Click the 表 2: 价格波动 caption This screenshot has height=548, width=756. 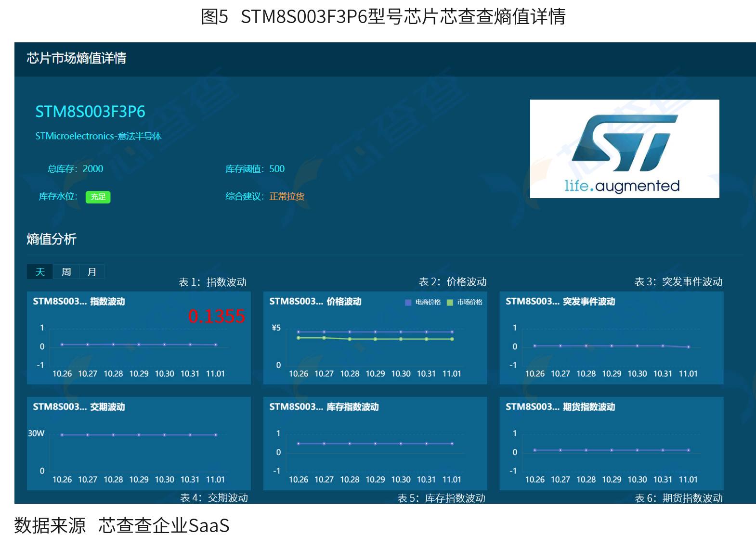(453, 282)
